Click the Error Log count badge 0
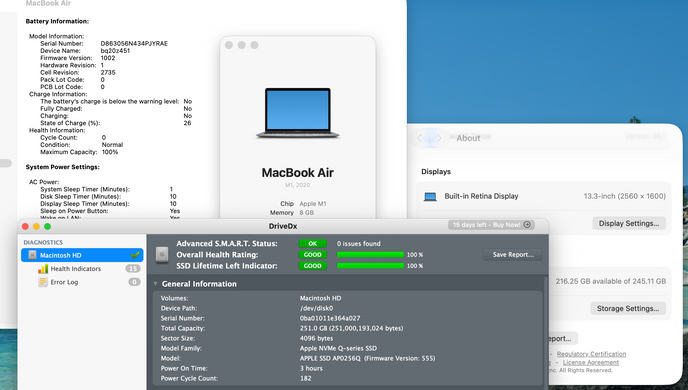The height and width of the screenshot is (390, 688). click(x=134, y=282)
